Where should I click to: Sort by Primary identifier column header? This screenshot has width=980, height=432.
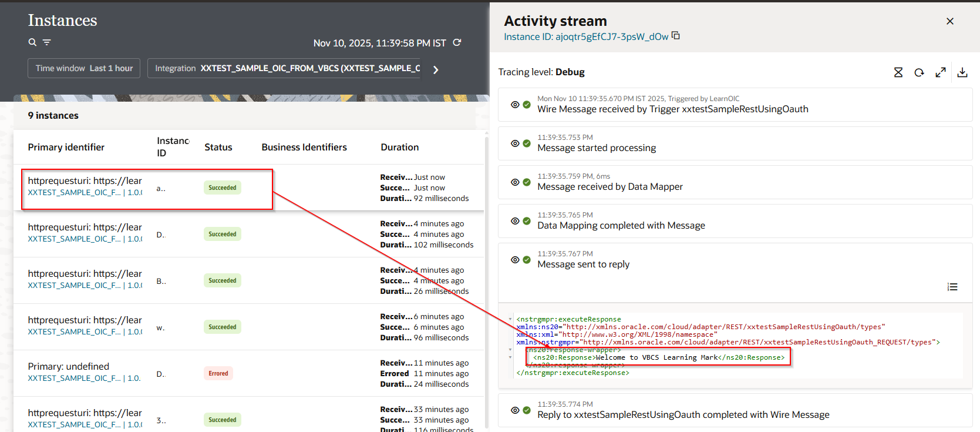66,147
